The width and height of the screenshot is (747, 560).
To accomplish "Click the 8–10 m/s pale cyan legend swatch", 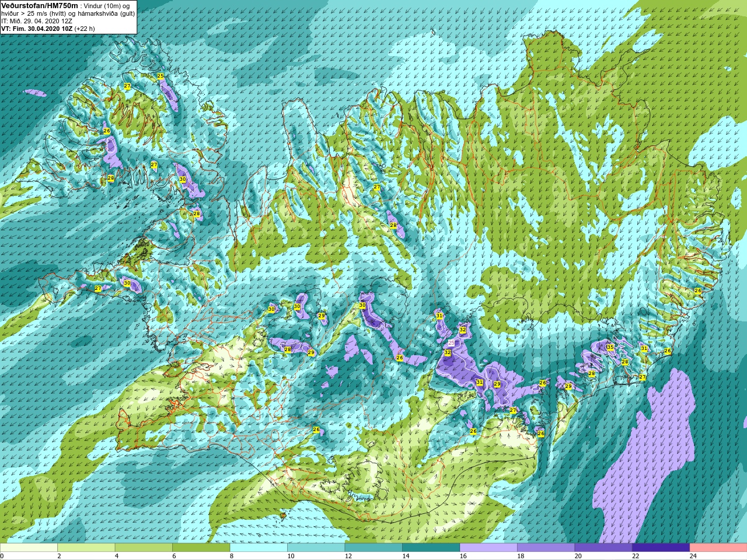I will pos(259,548).
